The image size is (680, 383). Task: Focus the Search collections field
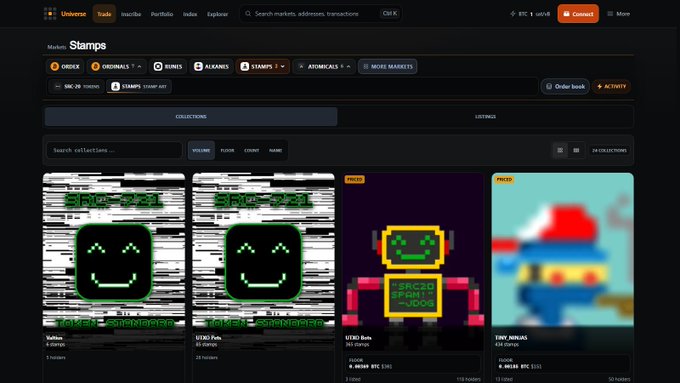[114, 150]
